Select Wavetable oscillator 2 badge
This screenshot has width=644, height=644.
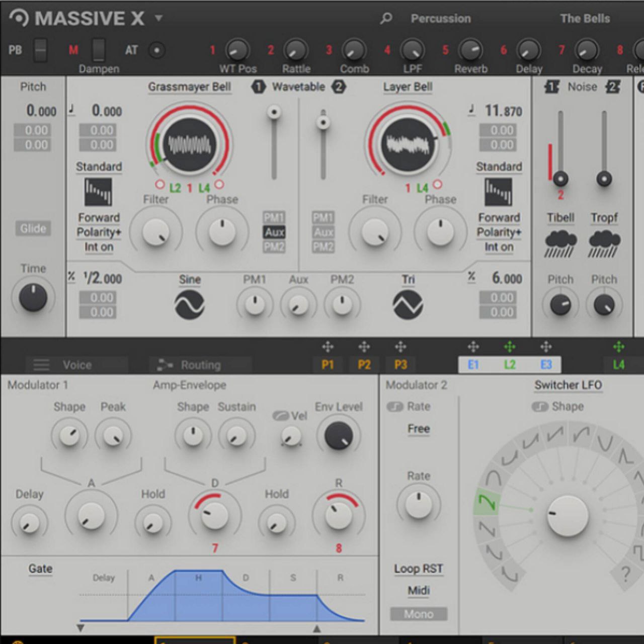[x=339, y=87]
